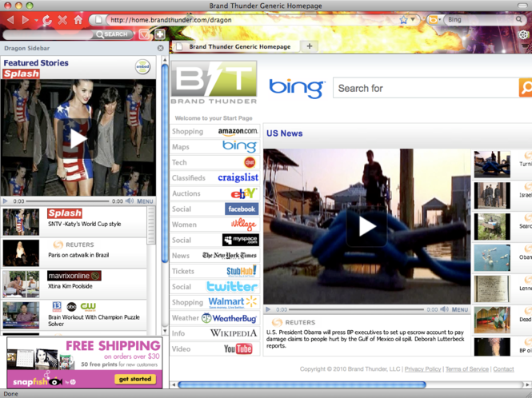Open Maps bing link
The image size is (532, 398).
215,147
